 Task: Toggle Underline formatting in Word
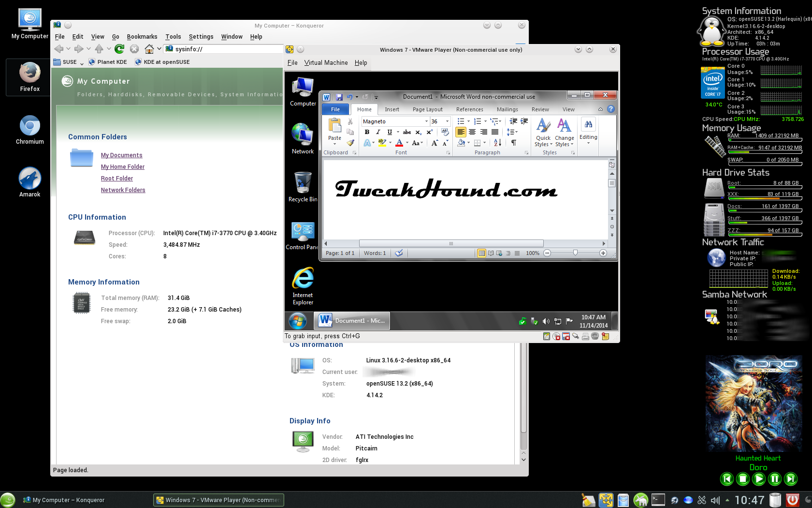(x=390, y=132)
